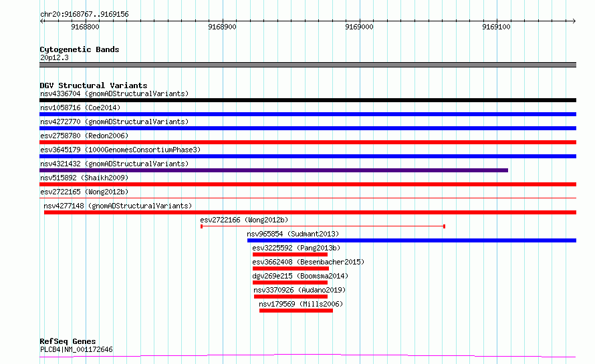Viewport: 595px width, 364px height.
Task: Click the red esv3662408 variant bar
Action: click(291, 268)
